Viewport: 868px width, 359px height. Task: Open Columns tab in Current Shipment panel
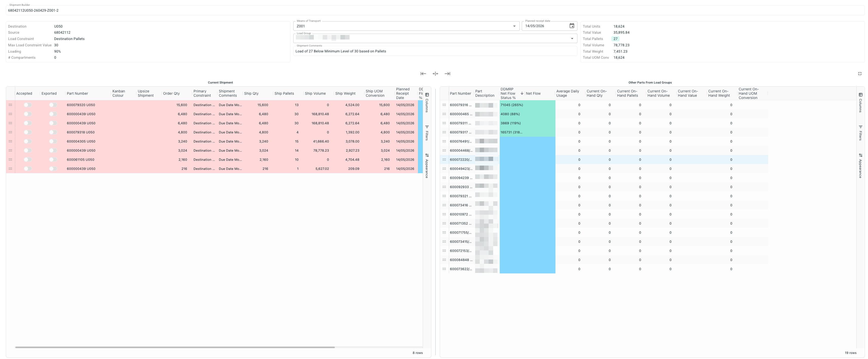point(427,102)
